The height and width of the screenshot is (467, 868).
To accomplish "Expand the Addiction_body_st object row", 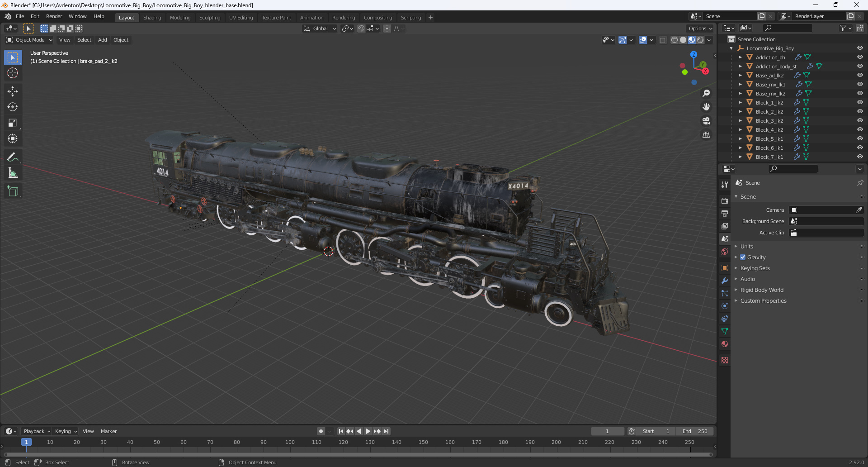I will click(x=740, y=66).
